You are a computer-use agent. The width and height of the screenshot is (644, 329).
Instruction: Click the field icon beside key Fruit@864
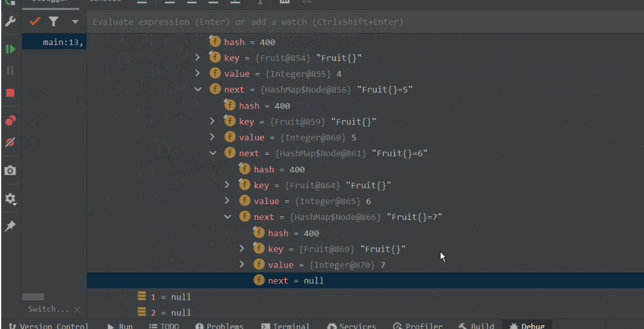pos(245,185)
